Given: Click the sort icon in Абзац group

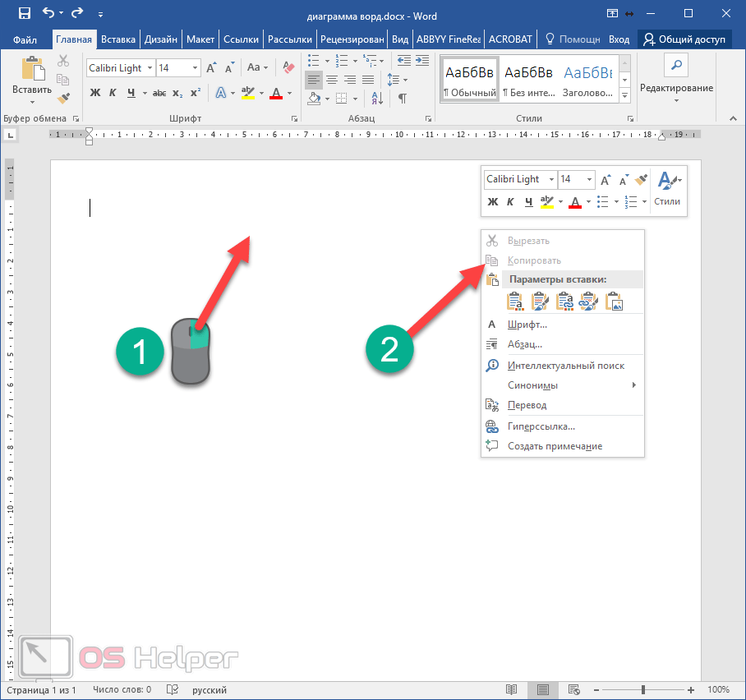Looking at the screenshot, I should (377, 99).
